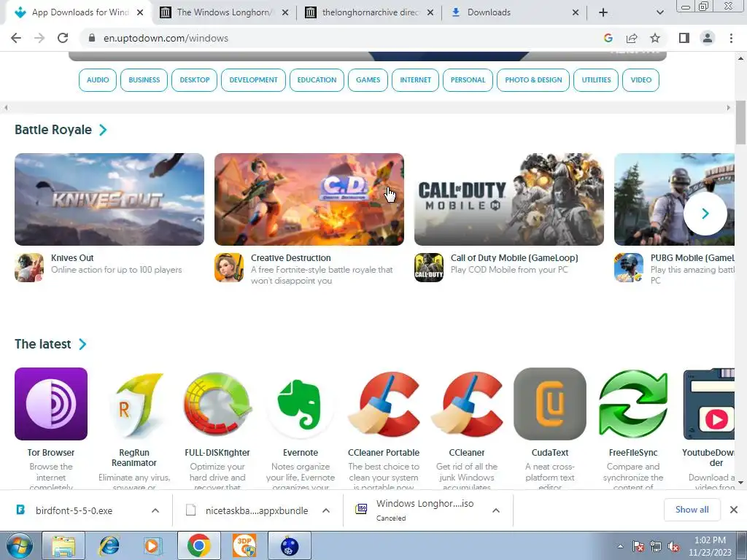
Task: Expand The latest section chevron
Action: (82, 344)
